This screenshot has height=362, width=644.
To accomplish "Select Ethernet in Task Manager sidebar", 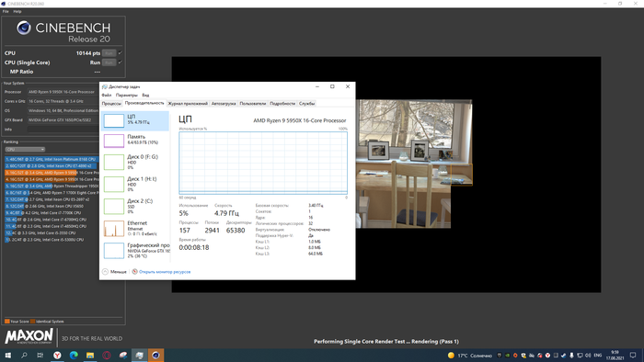I will point(135,229).
